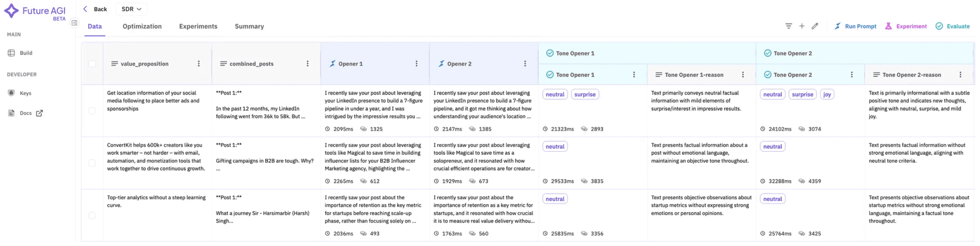The width and height of the screenshot is (980, 246).
Task: Click the 'Text is primarily informational' reason cell
Action: point(919,111)
